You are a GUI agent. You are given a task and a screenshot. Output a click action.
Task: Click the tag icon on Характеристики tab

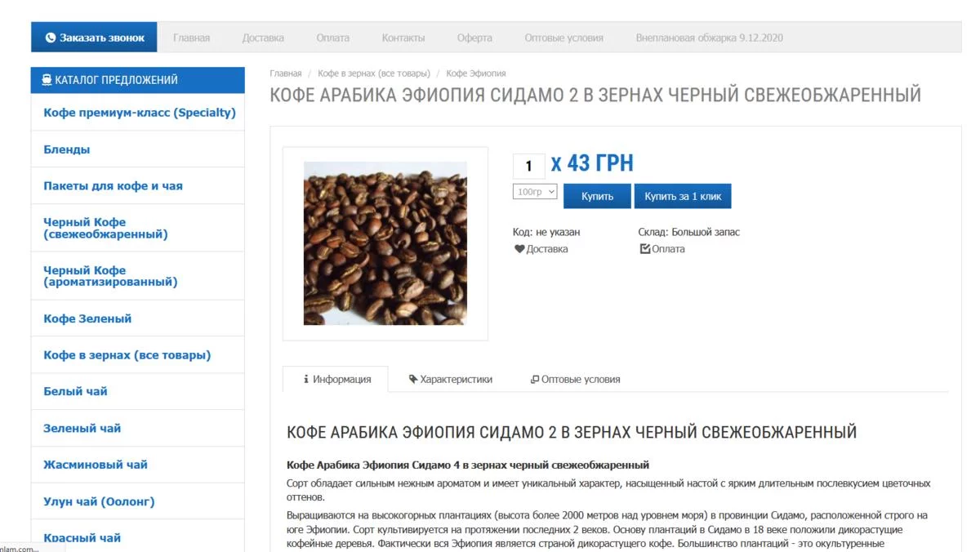pos(413,379)
